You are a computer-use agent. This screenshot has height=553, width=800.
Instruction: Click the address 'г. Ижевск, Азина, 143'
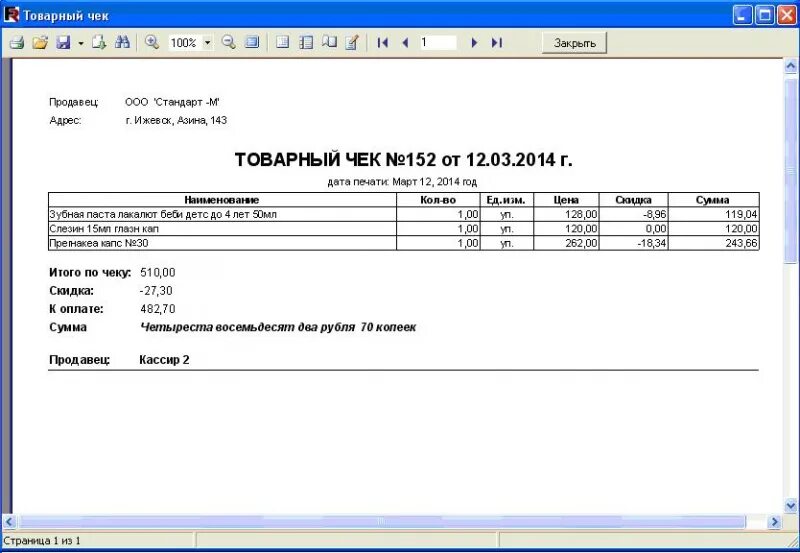coord(176,120)
